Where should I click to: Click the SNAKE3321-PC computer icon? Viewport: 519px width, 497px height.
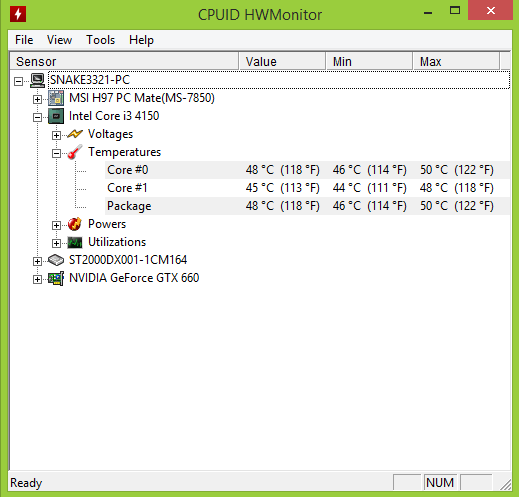click(x=37, y=80)
